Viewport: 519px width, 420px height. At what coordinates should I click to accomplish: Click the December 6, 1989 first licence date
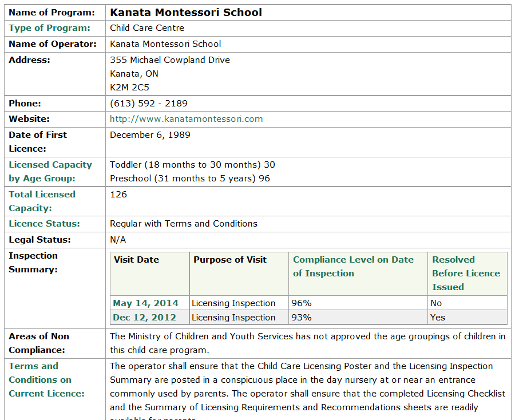coord(150,135)
